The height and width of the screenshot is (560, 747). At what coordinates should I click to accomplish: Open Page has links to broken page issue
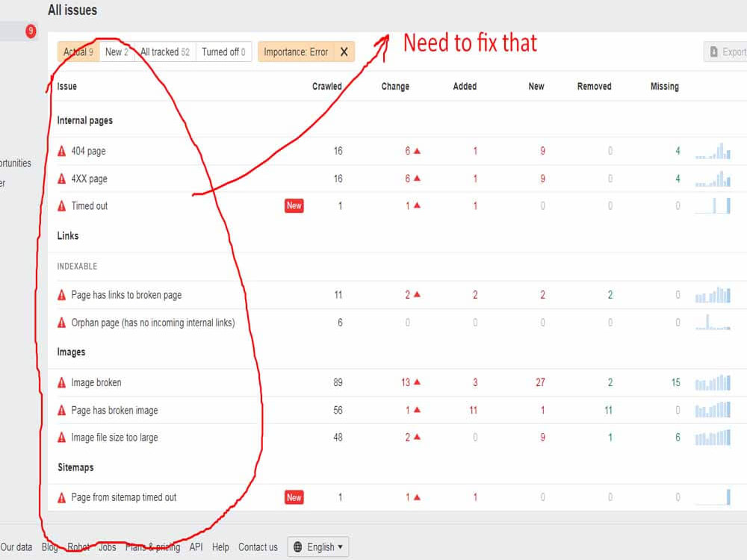point(126,295)
